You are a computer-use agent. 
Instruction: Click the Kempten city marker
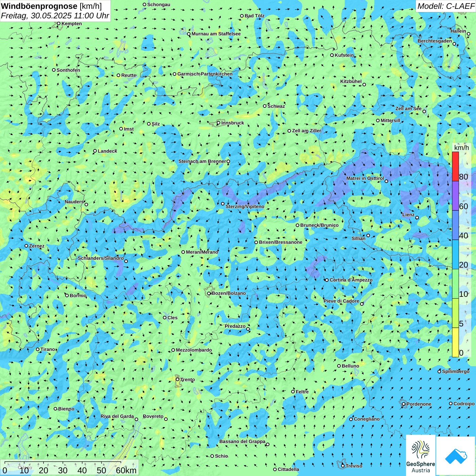pos(58,23)
